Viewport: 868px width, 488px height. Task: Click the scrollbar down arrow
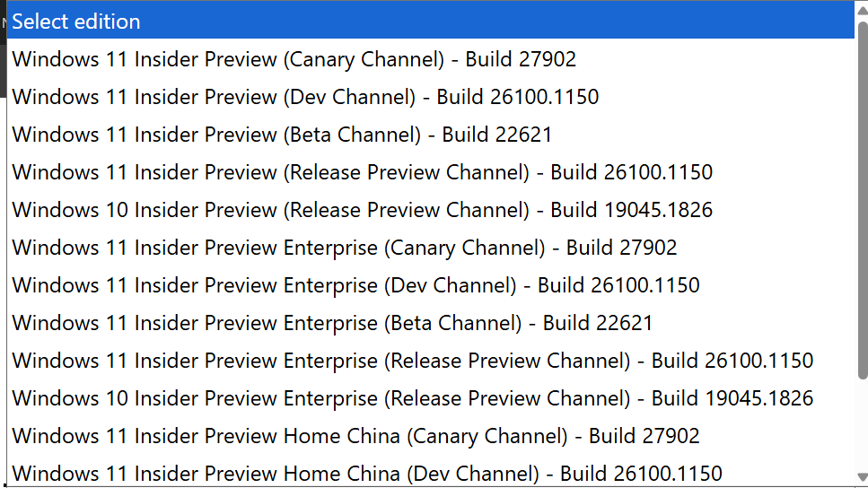coord(863,477)
